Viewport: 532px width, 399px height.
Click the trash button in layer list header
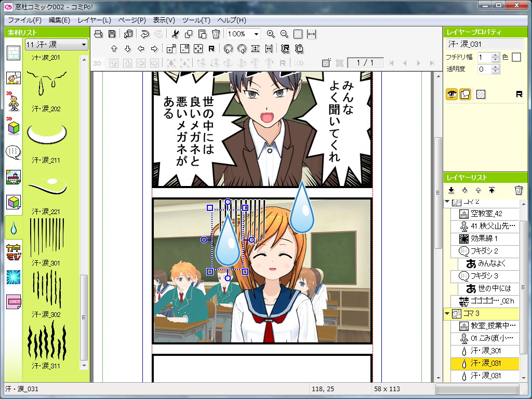(x=518, y=191)
